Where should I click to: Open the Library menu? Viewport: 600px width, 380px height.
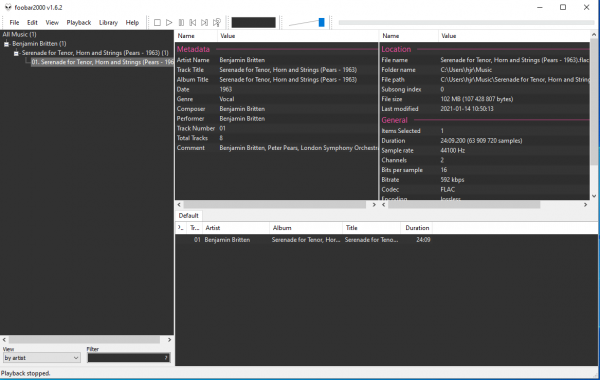pyautogui.click(x=108, y=23)
